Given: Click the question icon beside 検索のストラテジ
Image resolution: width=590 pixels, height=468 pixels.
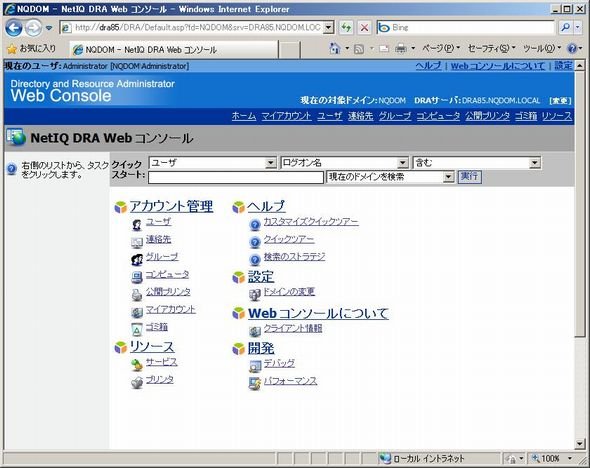Looking at the screenshot, I should click(x=255, y=260).
